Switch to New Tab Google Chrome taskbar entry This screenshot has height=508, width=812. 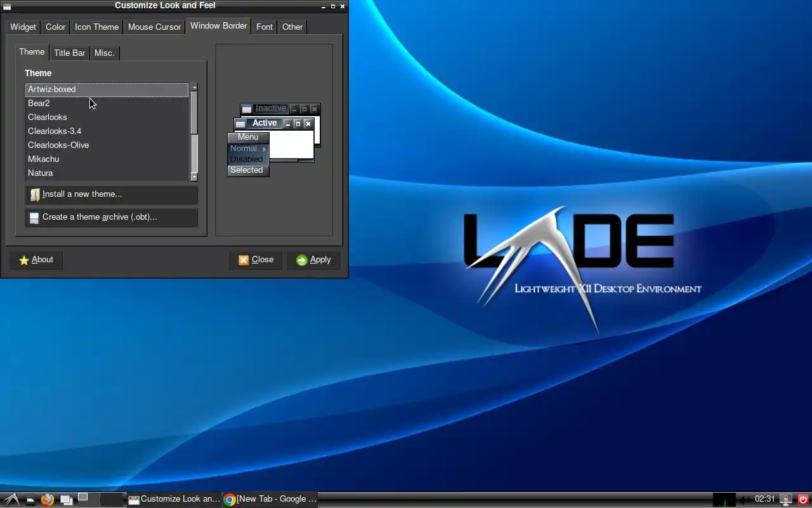tap(270, 499)
